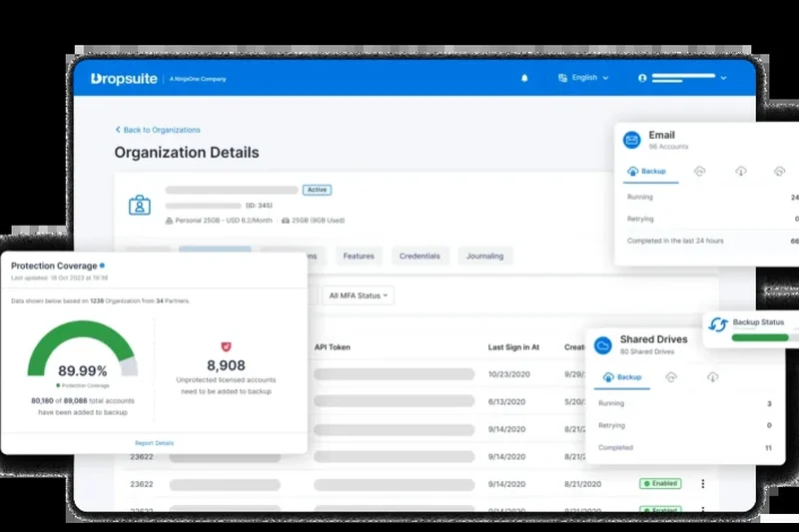Open Report Details link
This screenshot has height=532, width=799.
tap(155, 443)
